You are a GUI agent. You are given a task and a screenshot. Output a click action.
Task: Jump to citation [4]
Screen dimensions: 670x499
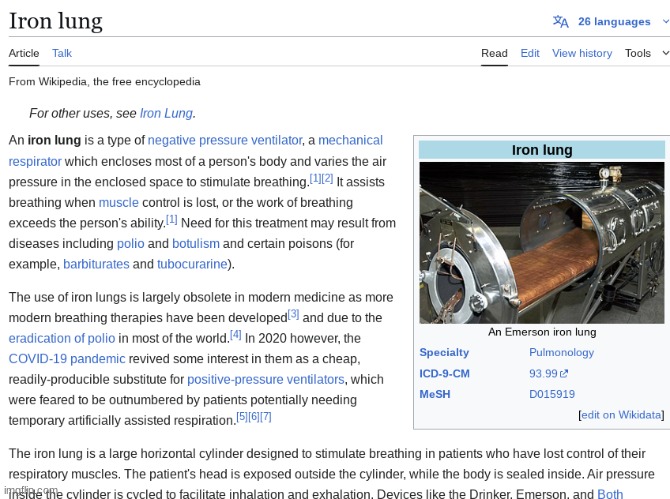coord(235,335)
